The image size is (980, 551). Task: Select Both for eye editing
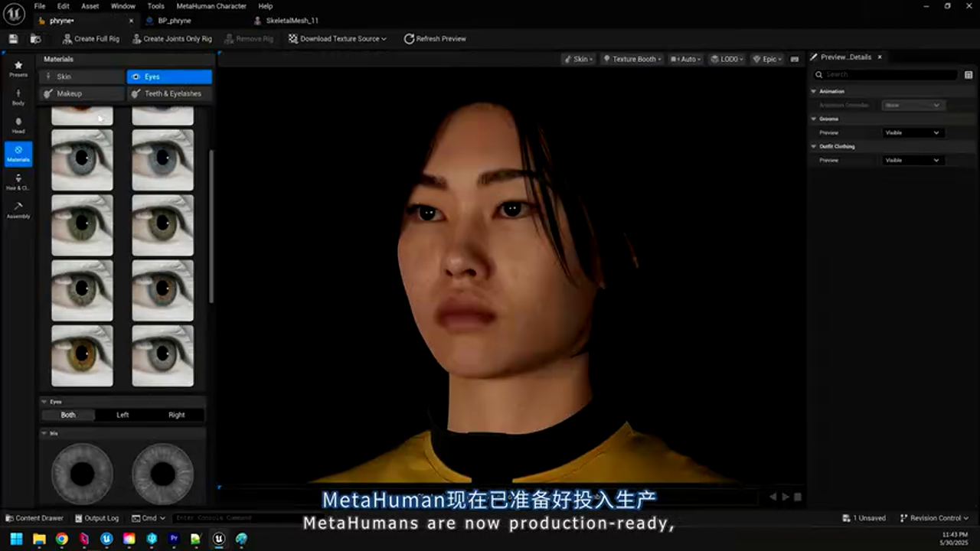[67, 414]
